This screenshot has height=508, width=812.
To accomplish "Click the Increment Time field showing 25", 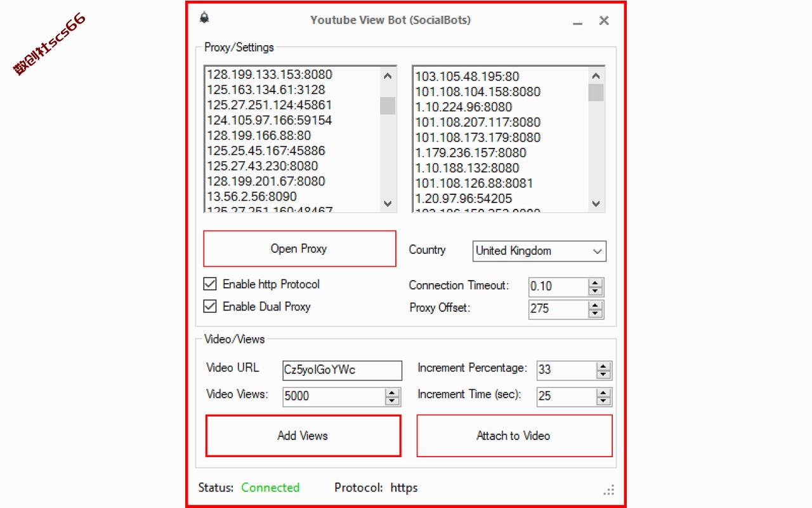I will (566, 396).
